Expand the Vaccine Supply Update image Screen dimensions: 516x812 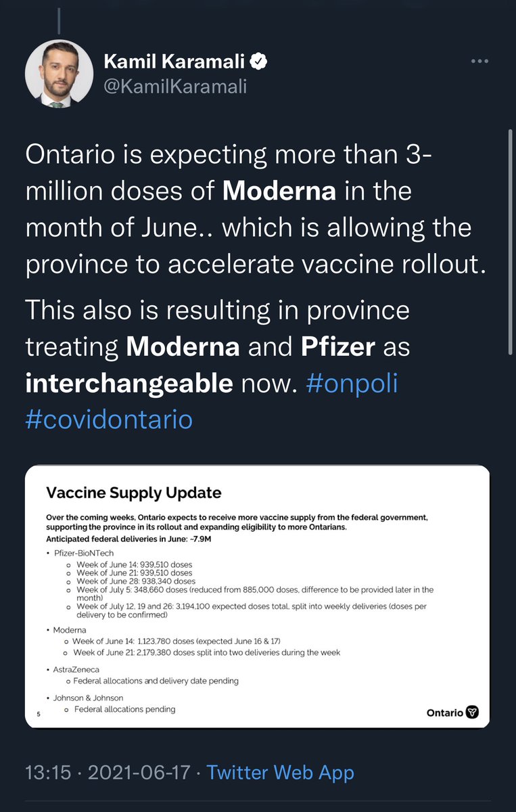pyautogui.click(x=257, y=597)
